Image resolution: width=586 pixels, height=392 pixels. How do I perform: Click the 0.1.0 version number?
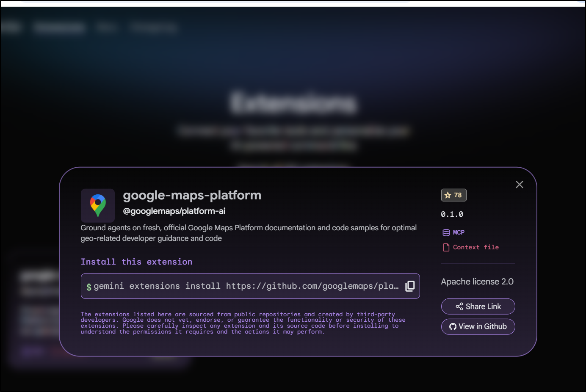(452, 214)
